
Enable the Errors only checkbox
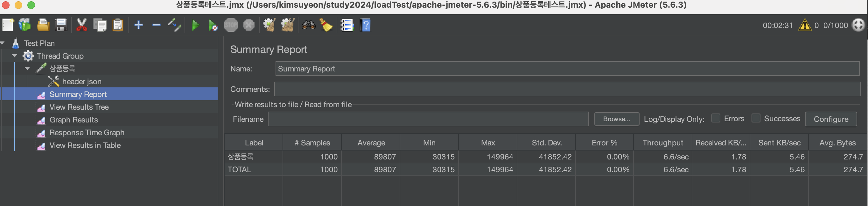click(716, 118)
